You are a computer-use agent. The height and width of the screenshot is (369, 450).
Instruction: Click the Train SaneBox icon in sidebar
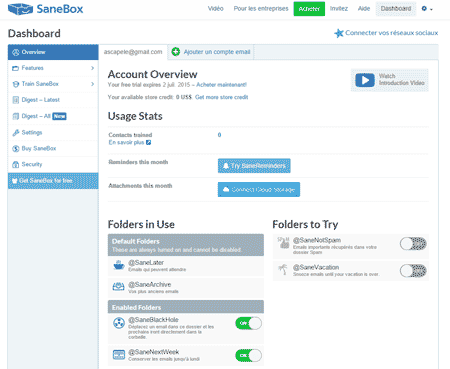[15, 84]
